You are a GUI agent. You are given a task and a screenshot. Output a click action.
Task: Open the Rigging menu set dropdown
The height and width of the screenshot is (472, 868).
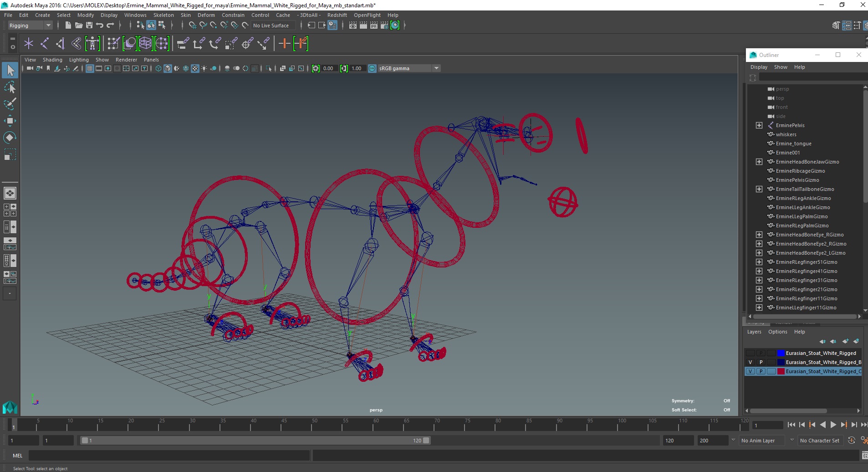click(x=30, y=26)
